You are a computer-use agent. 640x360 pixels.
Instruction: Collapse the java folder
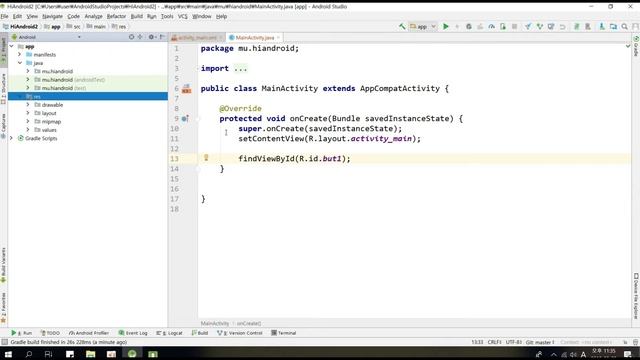(20, 63)
